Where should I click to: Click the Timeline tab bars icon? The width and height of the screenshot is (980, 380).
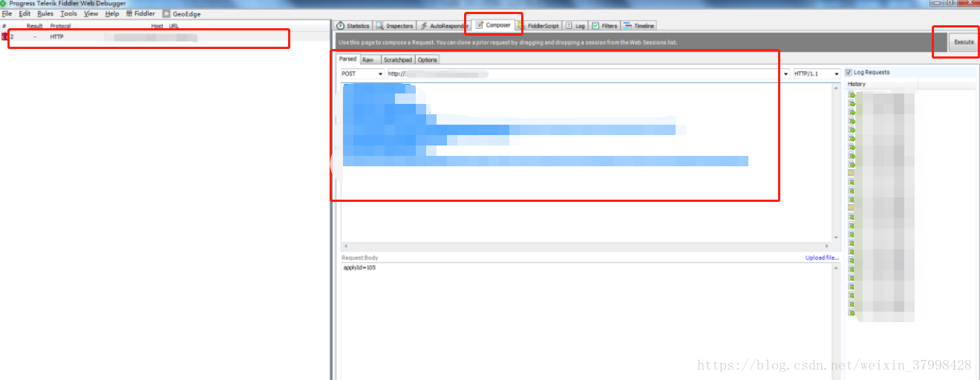pyautogui.click(x=627, y=26)
